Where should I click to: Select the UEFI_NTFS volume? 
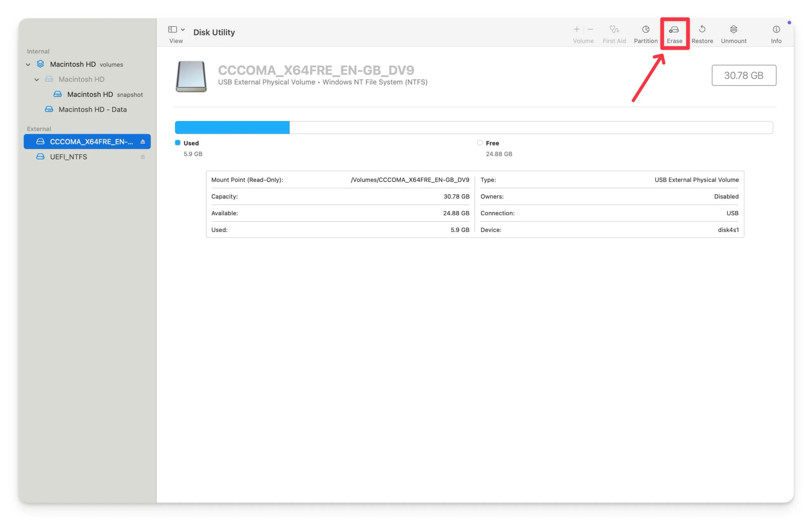(87, 157)
